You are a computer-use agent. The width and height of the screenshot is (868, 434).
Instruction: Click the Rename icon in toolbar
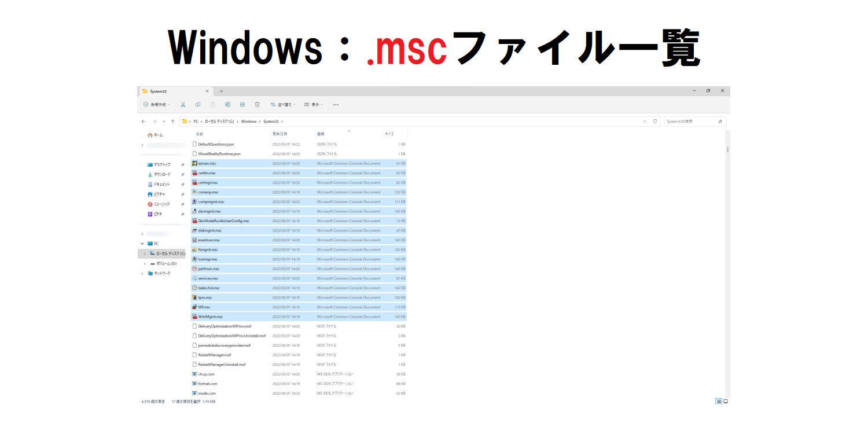tap(227, 105)
